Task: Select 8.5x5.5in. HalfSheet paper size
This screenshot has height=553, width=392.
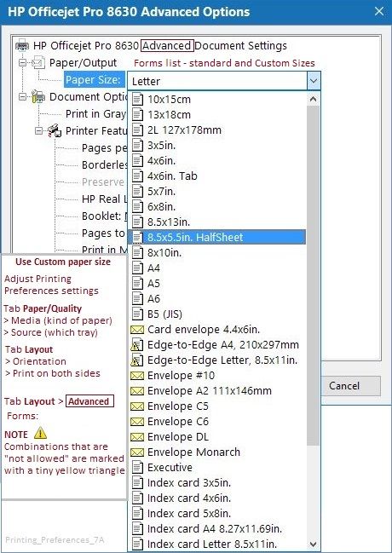Action: (x=216, y=237)
